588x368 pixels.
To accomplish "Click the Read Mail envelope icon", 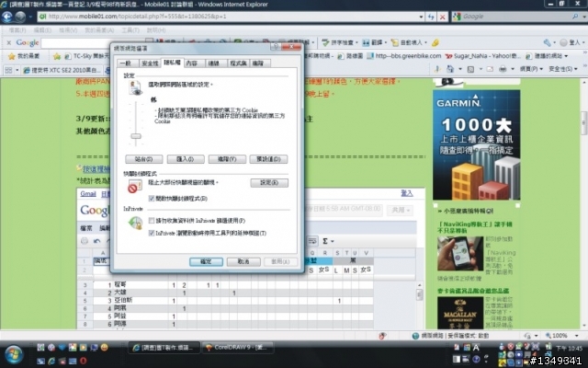I will pos(490,69).
